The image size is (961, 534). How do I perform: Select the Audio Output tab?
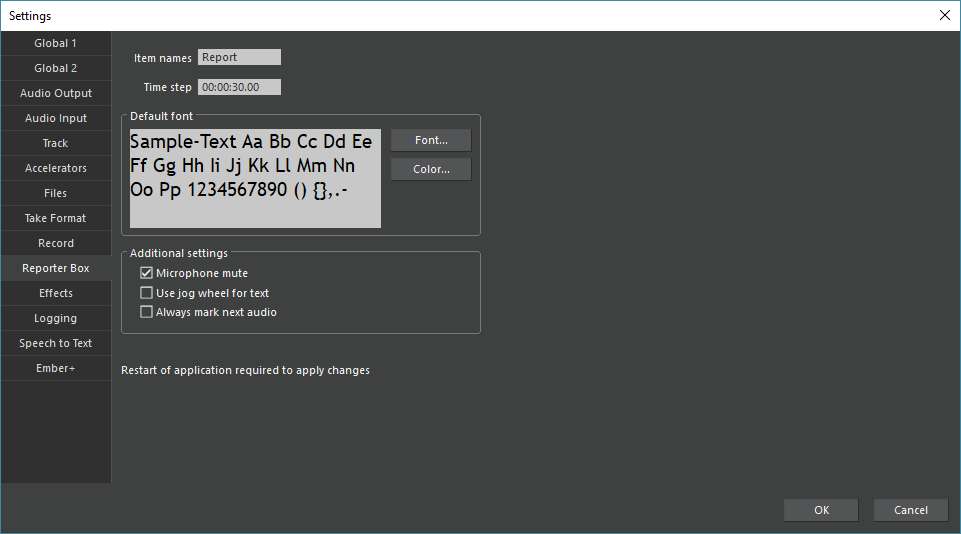tap(55, 93)
